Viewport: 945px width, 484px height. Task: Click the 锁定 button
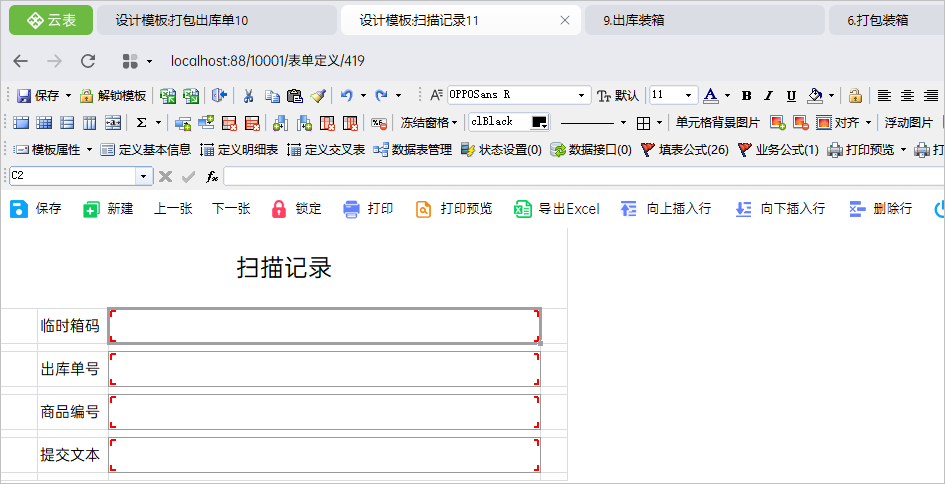[297, 209]
